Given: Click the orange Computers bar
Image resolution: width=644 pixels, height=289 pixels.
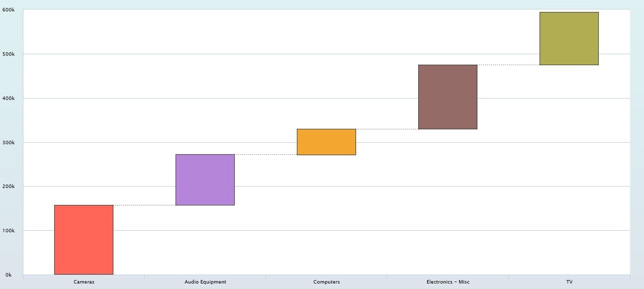Looking at the screenshot, I should tap(326, 142).
